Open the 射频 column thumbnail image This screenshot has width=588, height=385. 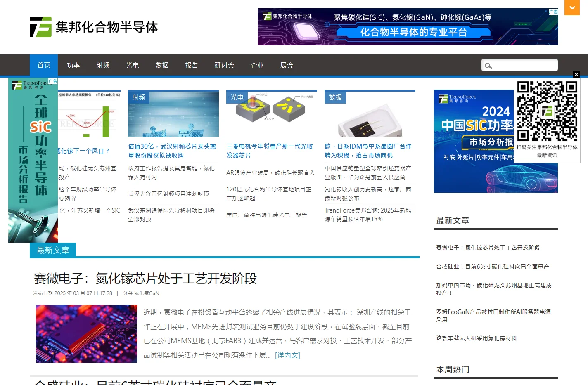[x=173, y=114]
